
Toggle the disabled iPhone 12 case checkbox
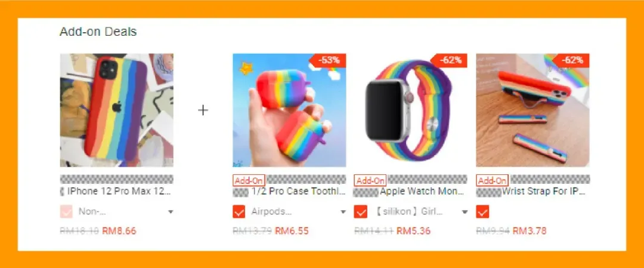pyautogui.click(x=66, y=212)
